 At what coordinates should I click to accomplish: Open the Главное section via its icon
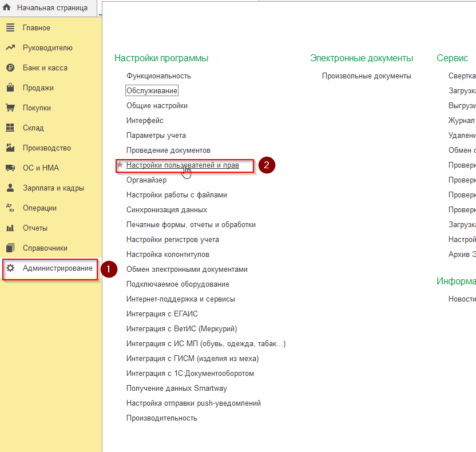[x=10, y=27]
